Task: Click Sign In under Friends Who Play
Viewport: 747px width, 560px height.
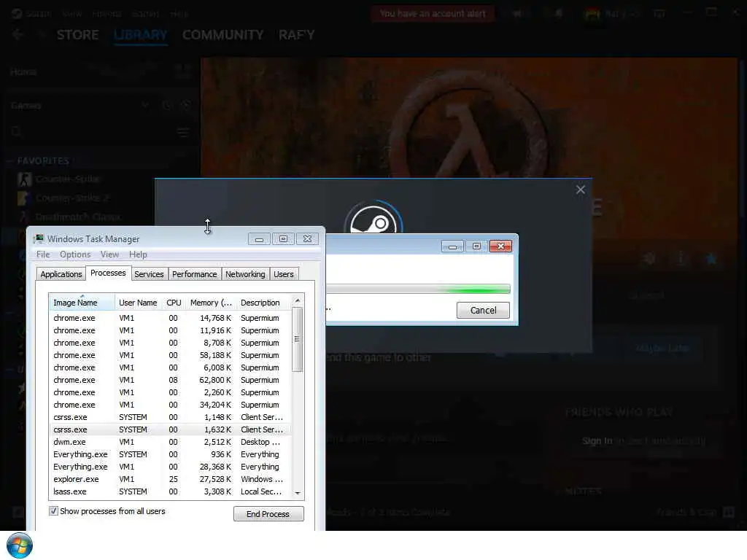Action: (597, 441)
